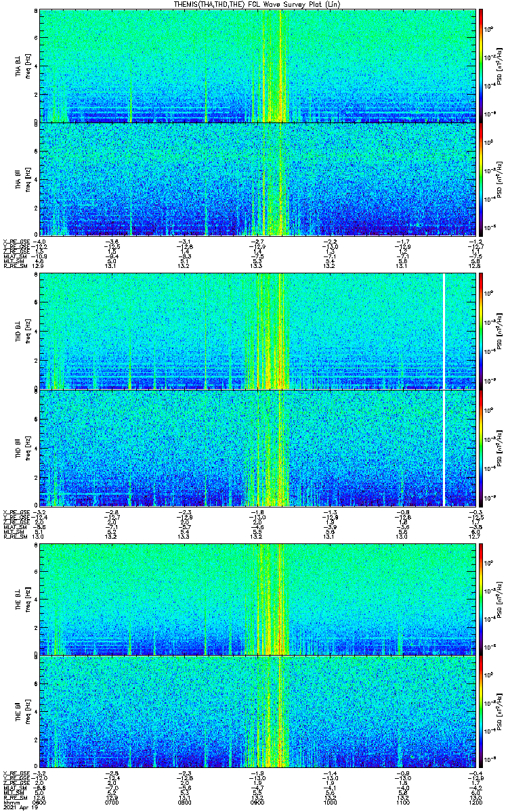Click the 'THA B⊥' y-axis label
Screen dimensions: 508x812
point(18,66)
